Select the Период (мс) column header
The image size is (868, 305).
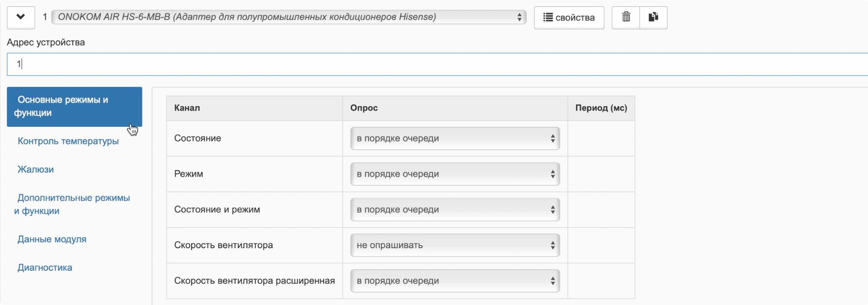click(x=601, y=108)
